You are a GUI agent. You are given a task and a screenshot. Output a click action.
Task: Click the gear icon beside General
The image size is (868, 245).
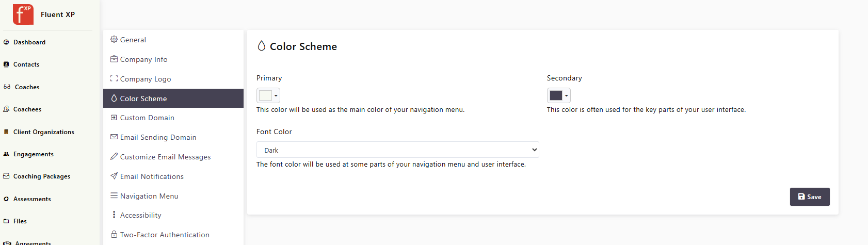click(114, 39)
